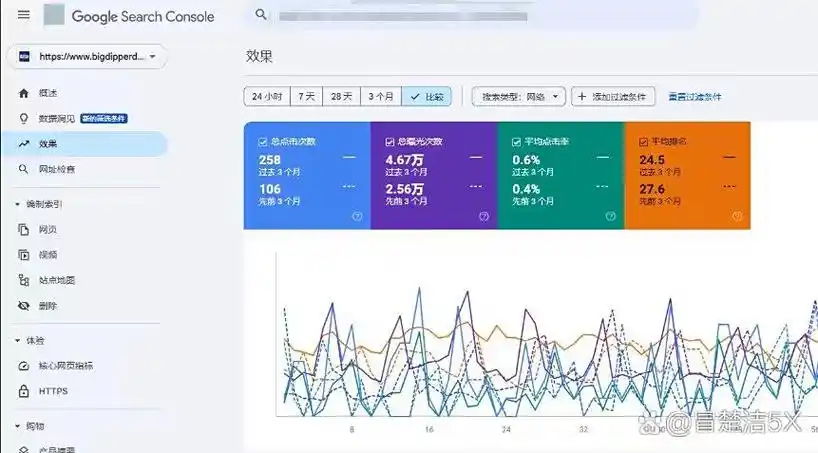Open the 删除 removals crossed-eye icon

tap(23, 306)
